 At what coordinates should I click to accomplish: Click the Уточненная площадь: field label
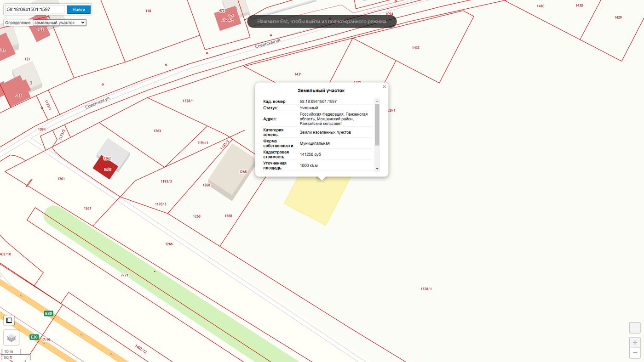pos(275,165)
